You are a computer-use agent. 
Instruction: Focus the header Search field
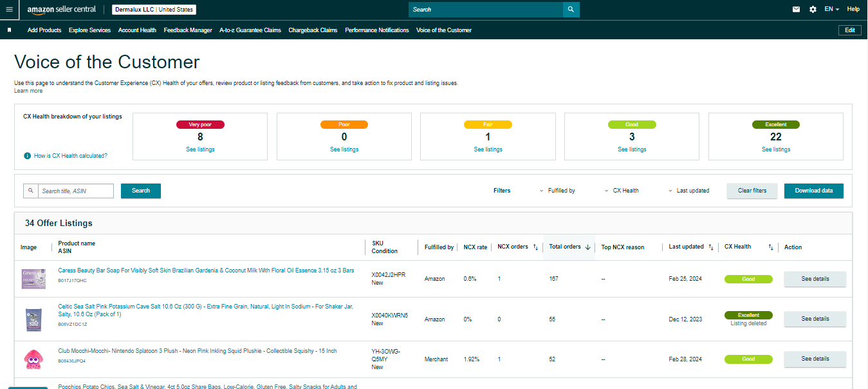pyautogui.click(x=486, y=10)
